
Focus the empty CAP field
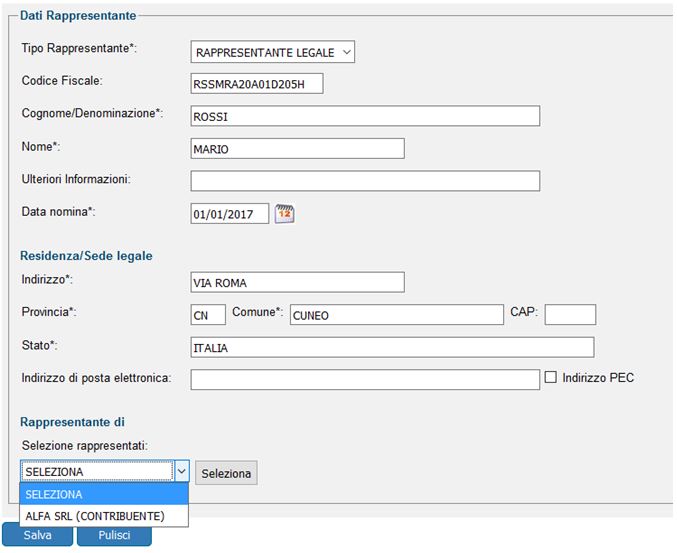point(570,315)
